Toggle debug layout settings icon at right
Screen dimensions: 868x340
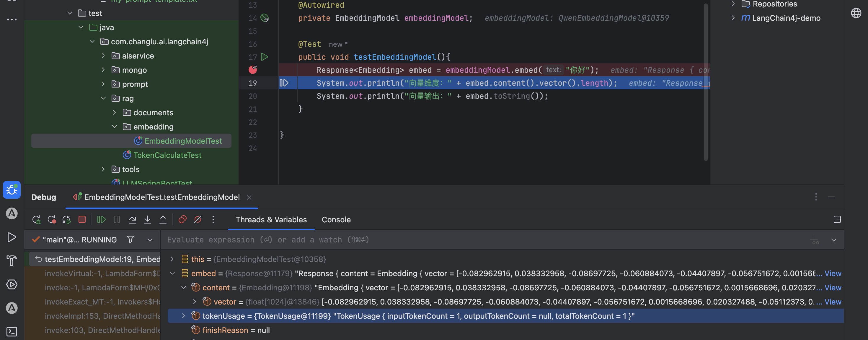click(837, 220)
